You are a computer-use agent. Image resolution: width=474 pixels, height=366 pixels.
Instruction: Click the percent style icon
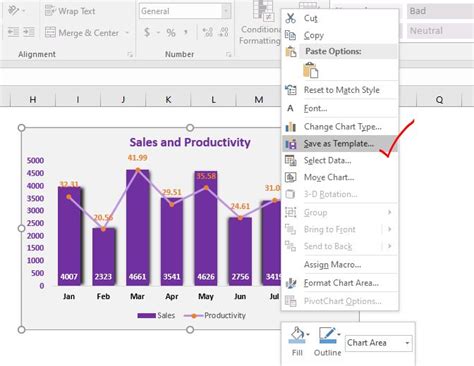click(171, 32)
